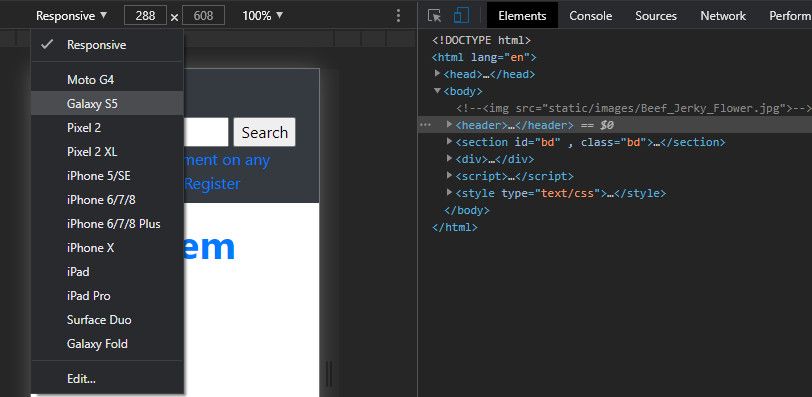This screenshot has height=397, width=812.
Task: Choose iPhone X from device list
Action: pyautogui.click(x=107, y=248)
